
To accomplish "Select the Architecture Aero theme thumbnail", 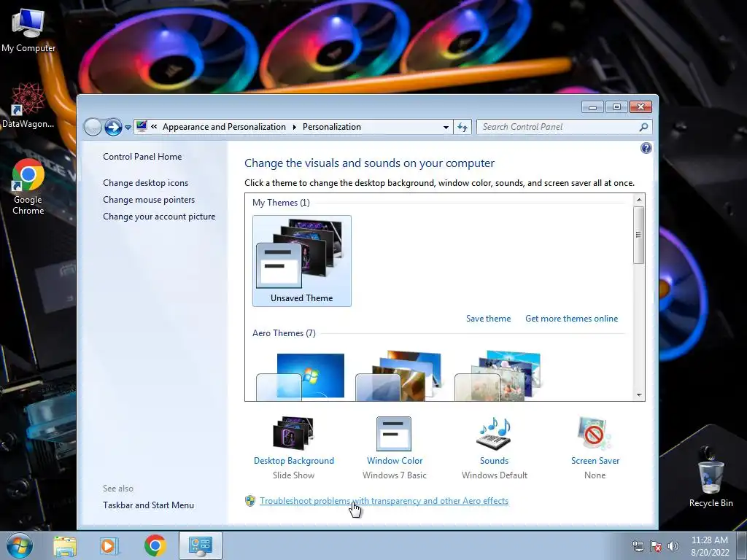I will click(399, 376).
